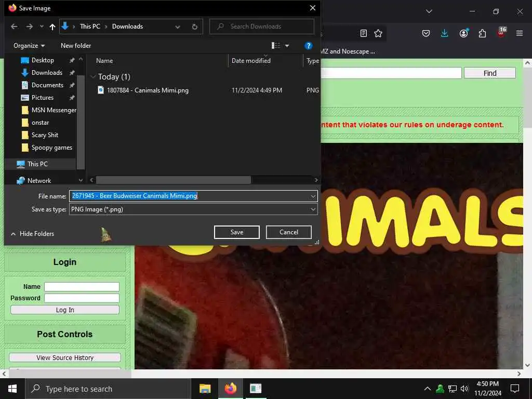Click the Find button on the page
Viewport: 532px width, 399px height.
(489, 73)
